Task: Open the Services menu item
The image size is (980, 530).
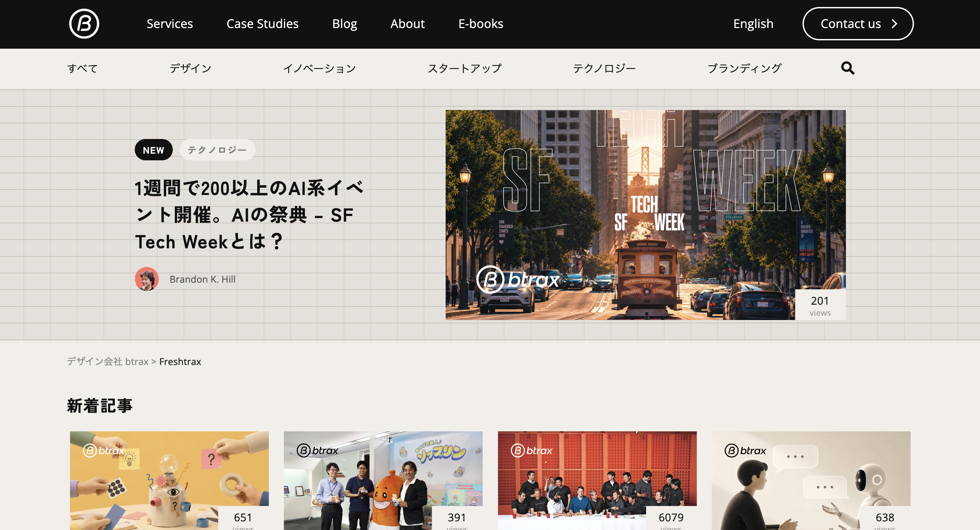Action: tap(170, 24)
